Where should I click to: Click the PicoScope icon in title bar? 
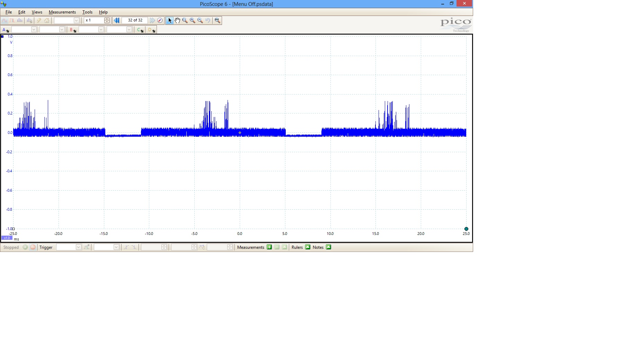click(4, 4)
